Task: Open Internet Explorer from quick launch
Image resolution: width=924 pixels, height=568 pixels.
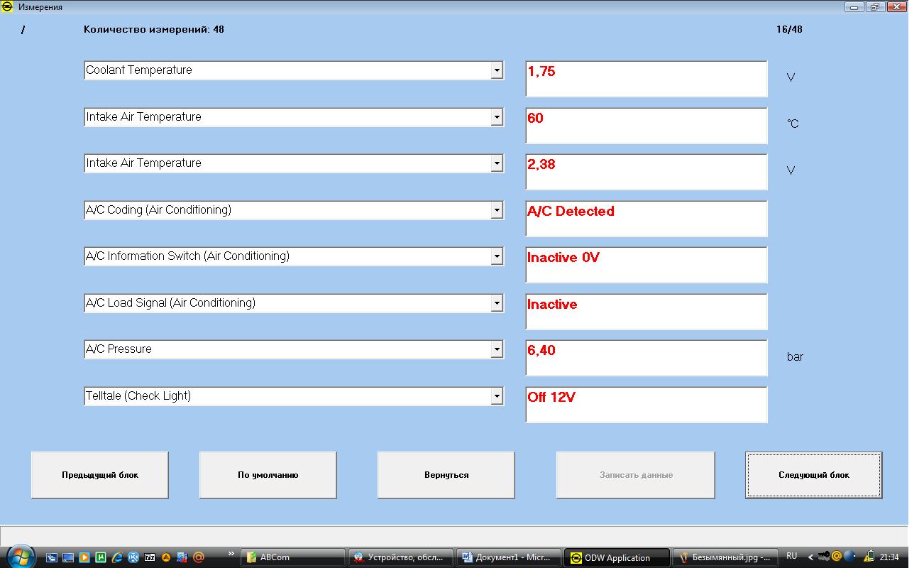Action: pos(117,557)
